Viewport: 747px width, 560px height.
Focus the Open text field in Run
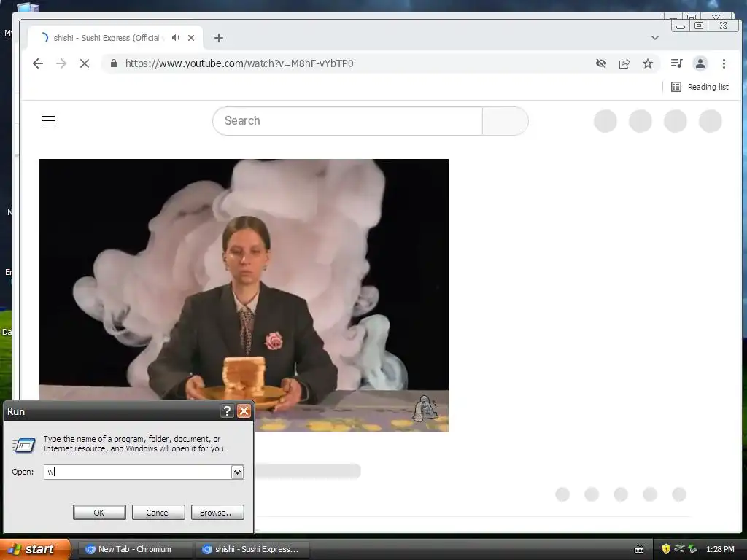tap(138, 472)
